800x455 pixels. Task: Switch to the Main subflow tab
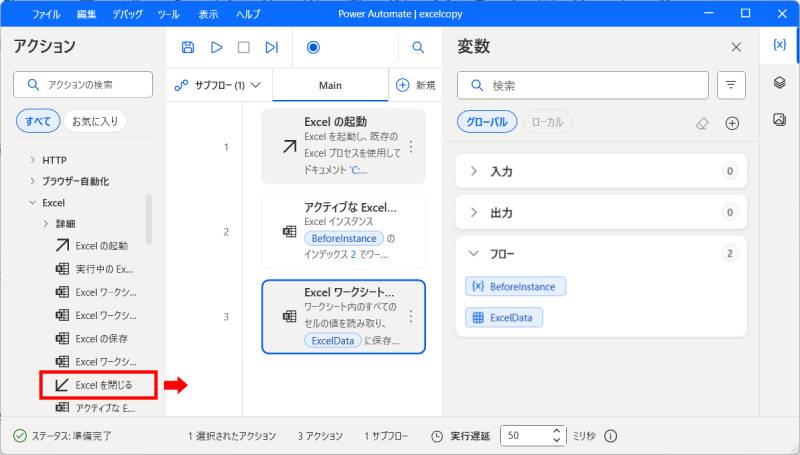(x=330, y=85)
